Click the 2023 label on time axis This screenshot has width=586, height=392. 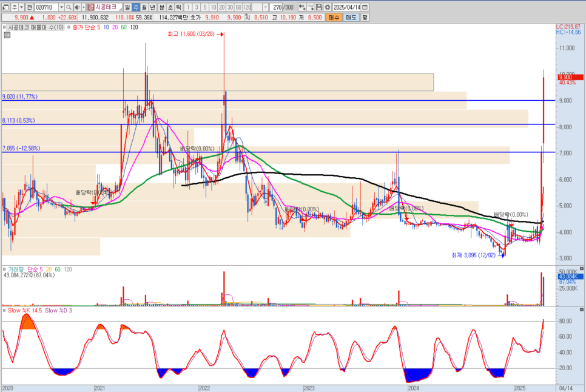coord(309,388)
